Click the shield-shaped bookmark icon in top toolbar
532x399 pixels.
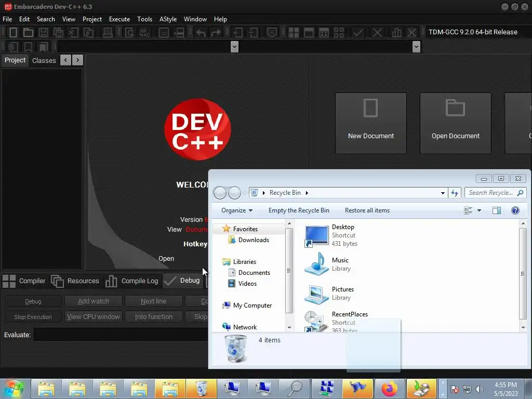[272, 33]
